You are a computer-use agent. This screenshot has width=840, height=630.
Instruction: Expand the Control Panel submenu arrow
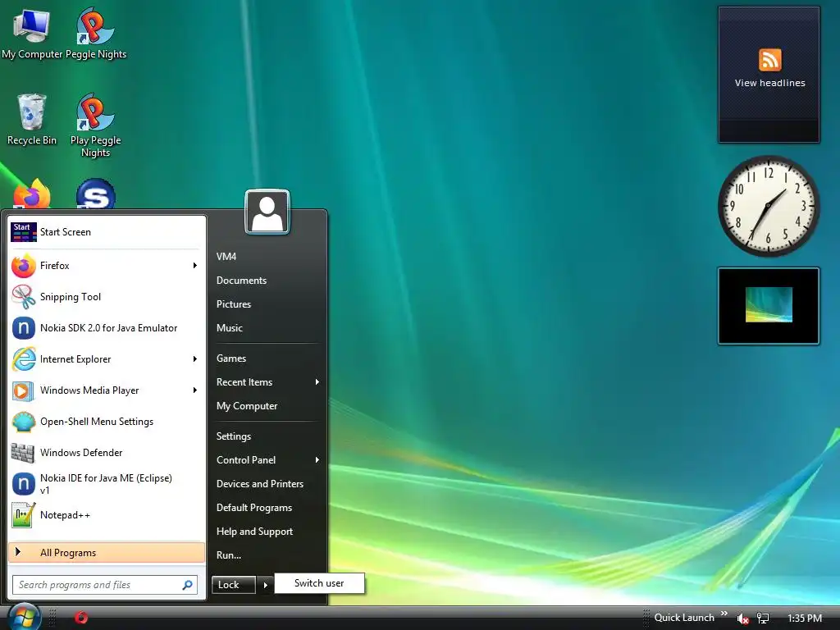(317, 459)
